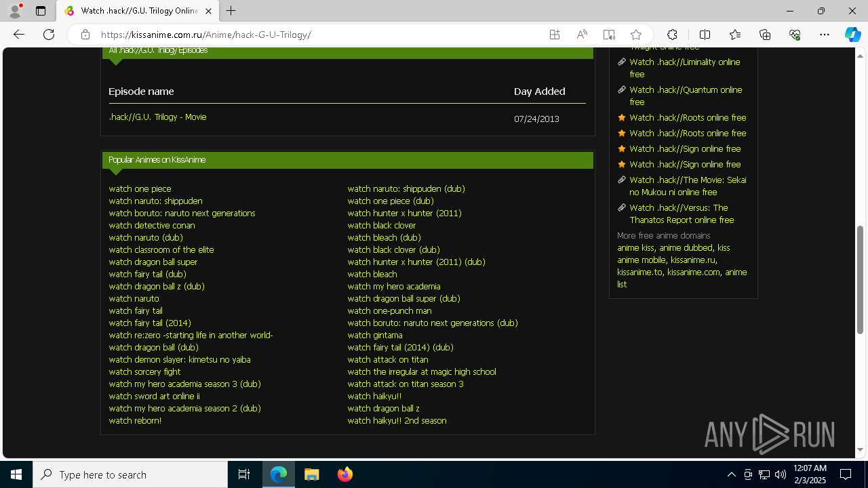Open watch dragon ball super link
The height and width of the screenshot is (488, 868).
click(153, 262)
